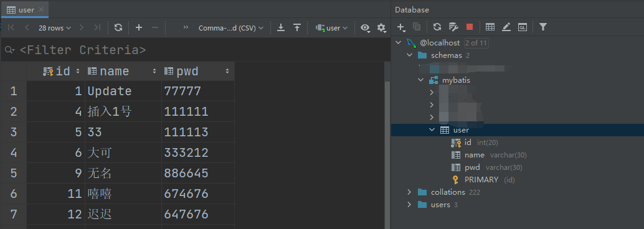Collapse the user table node
Screen dimensions: 644x229
click(432, 130)
